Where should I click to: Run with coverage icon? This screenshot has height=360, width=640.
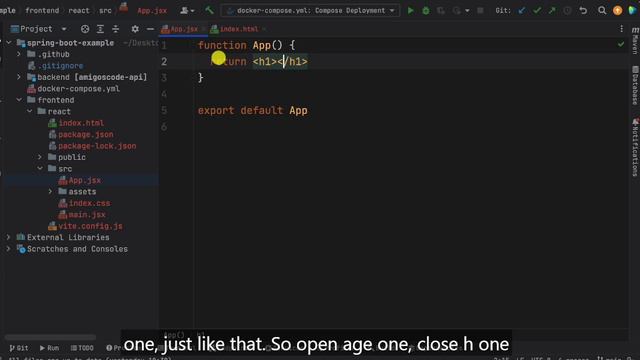[x=441, y=11]
